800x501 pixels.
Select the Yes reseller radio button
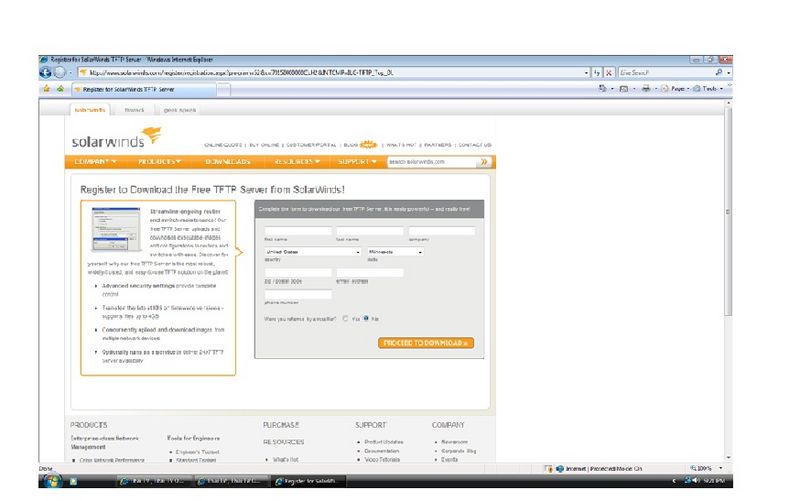(x=345, y=318)
